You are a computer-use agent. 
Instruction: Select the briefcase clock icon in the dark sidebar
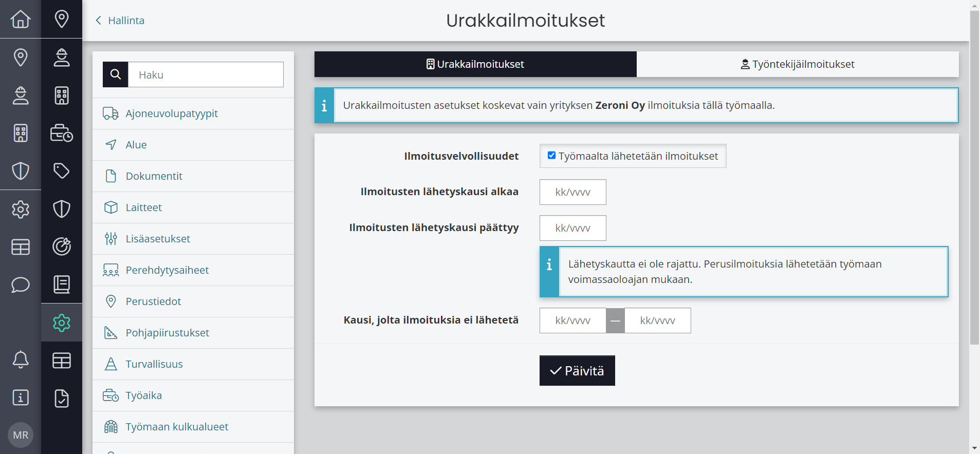pyautogui.click(x=62, y=133)
